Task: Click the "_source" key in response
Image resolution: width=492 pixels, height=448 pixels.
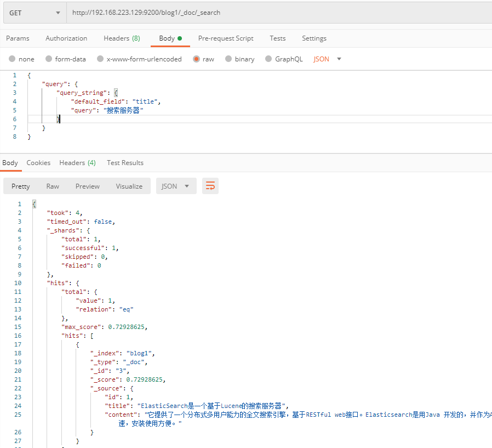Action: 107,389
